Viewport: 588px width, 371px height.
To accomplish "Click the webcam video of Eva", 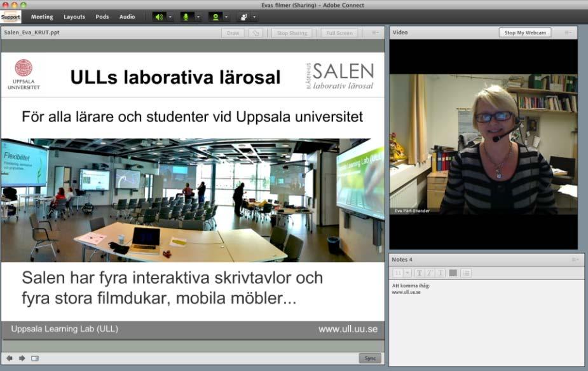I will (483, 144).
